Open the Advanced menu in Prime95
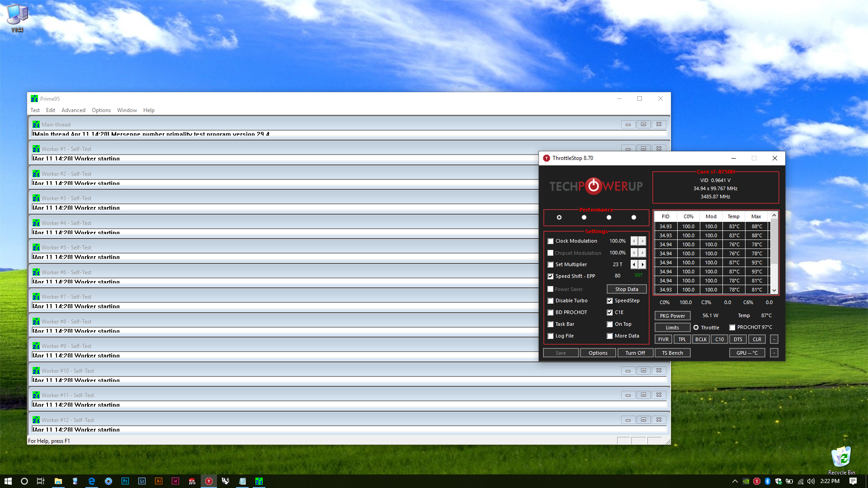The width and height of the screenshot is (868, 488). tap(73, 110)
